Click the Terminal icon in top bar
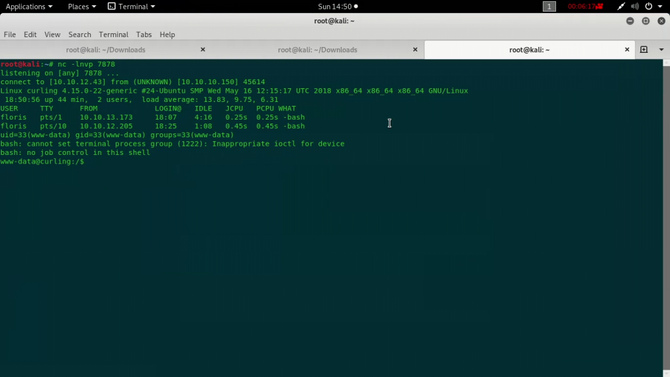 coord(112,6)
